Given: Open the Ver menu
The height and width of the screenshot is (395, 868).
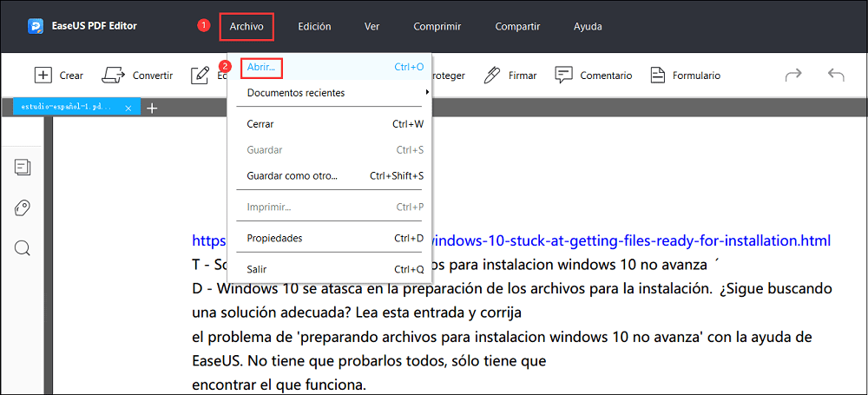Looking at the screenshot, I should point(372,26).
